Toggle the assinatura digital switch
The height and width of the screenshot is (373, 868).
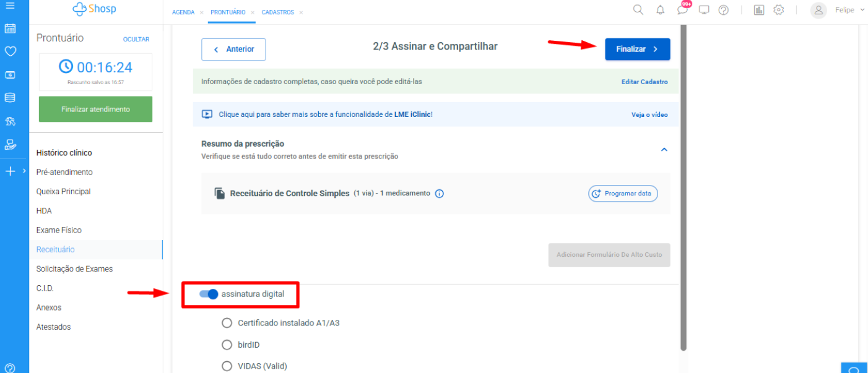point(209,294)
